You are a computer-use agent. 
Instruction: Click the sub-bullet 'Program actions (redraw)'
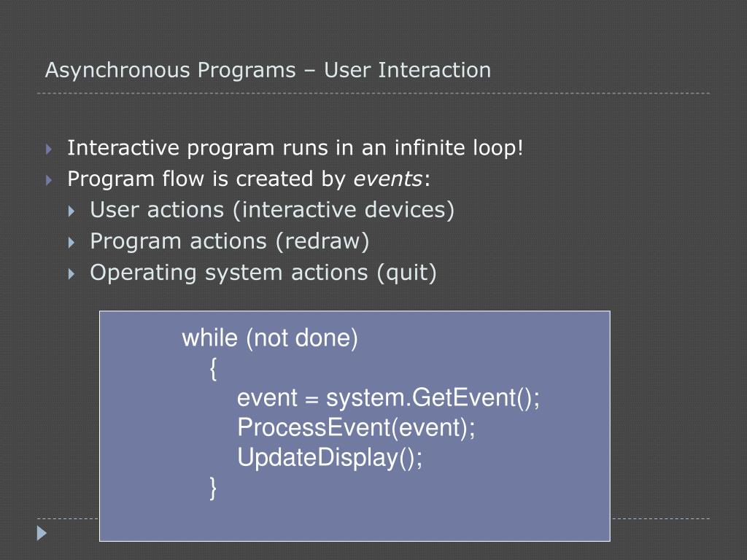230,241
